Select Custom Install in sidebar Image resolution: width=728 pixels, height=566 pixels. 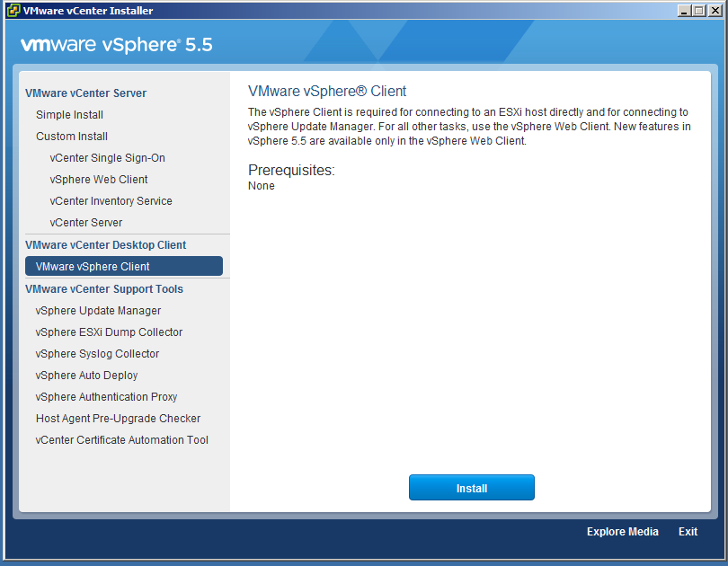coord(72,137)
